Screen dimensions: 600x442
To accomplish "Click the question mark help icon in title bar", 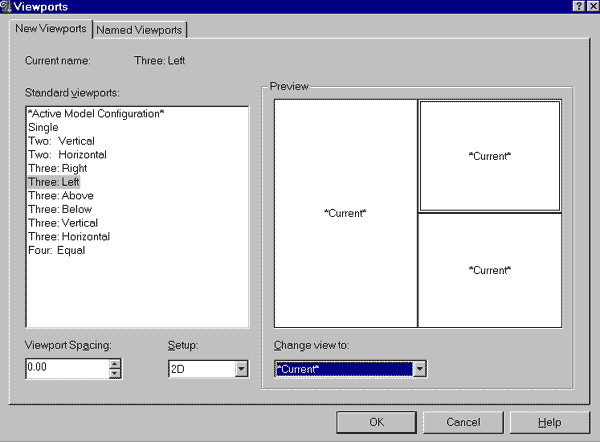I will click(577, 8).
